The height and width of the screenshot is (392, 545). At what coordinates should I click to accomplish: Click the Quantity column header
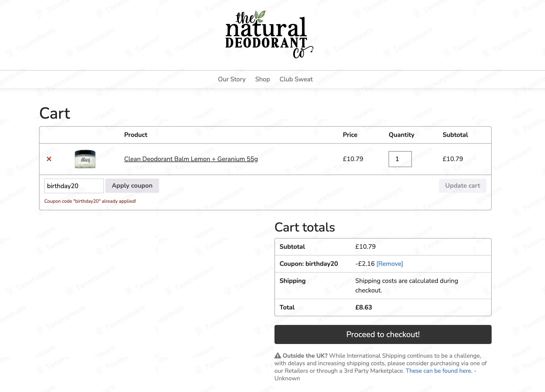pos(402,135)
